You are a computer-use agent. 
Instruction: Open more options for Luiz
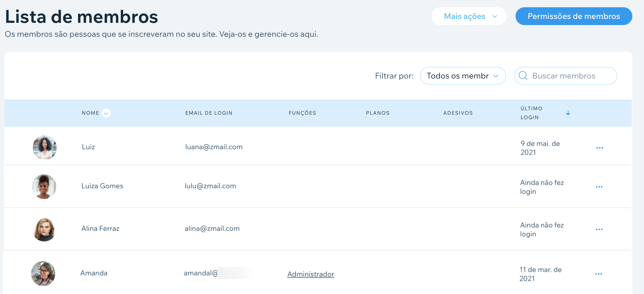tap(600, 148)
